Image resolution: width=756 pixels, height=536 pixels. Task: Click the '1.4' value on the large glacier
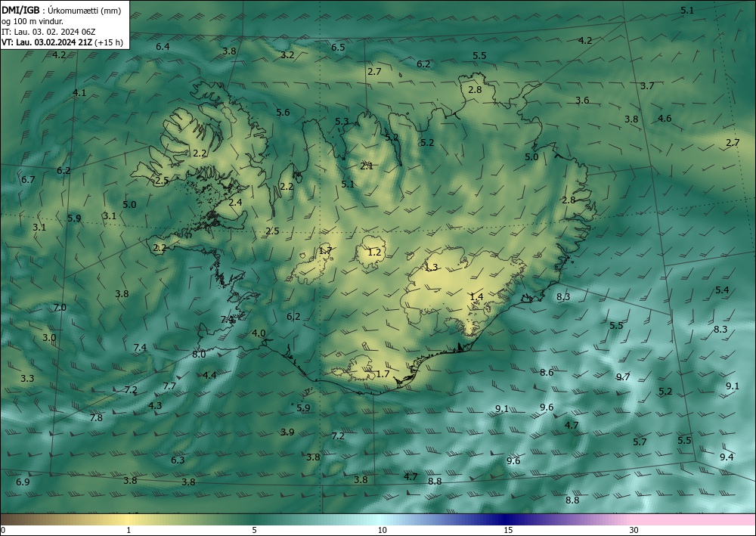click(476, 296)
